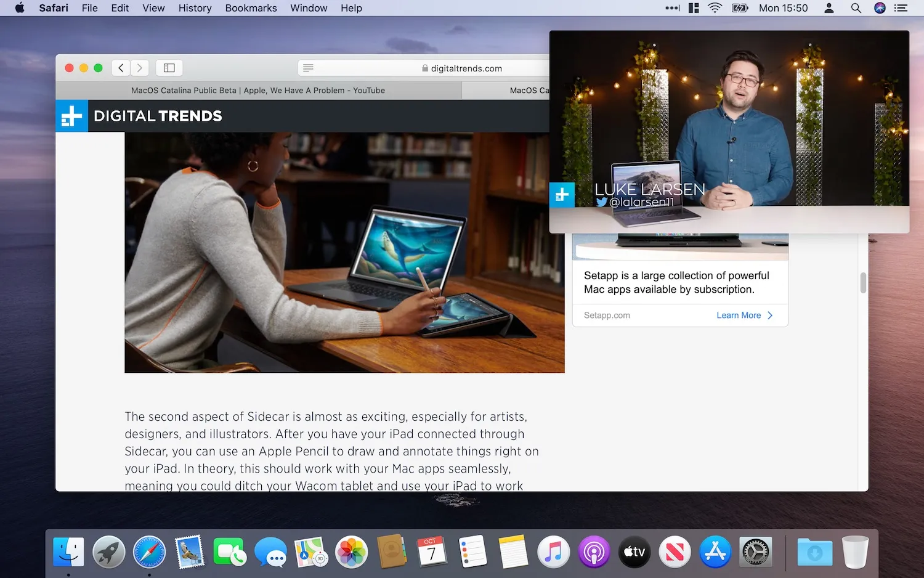The height and width of the screenshot is (578, 924).
Task: Switch to the YouTube MacOS Catalina tab
Action: [257, 90]
